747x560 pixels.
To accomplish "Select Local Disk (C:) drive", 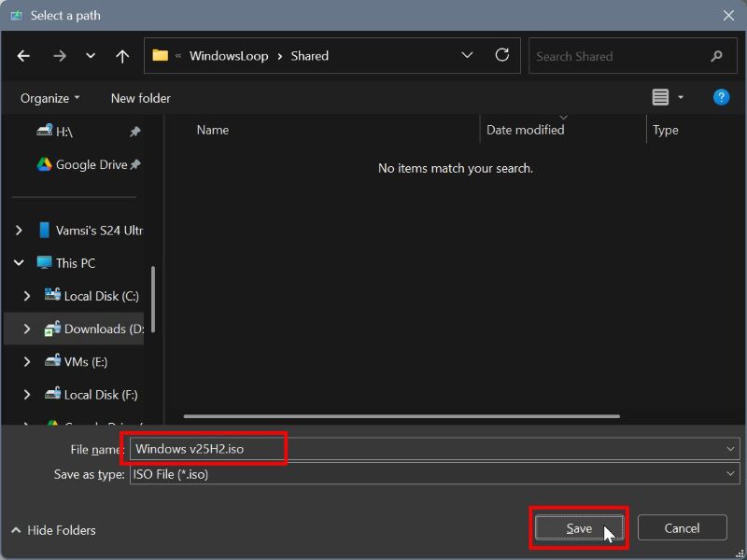I will (x=101, y=296).
